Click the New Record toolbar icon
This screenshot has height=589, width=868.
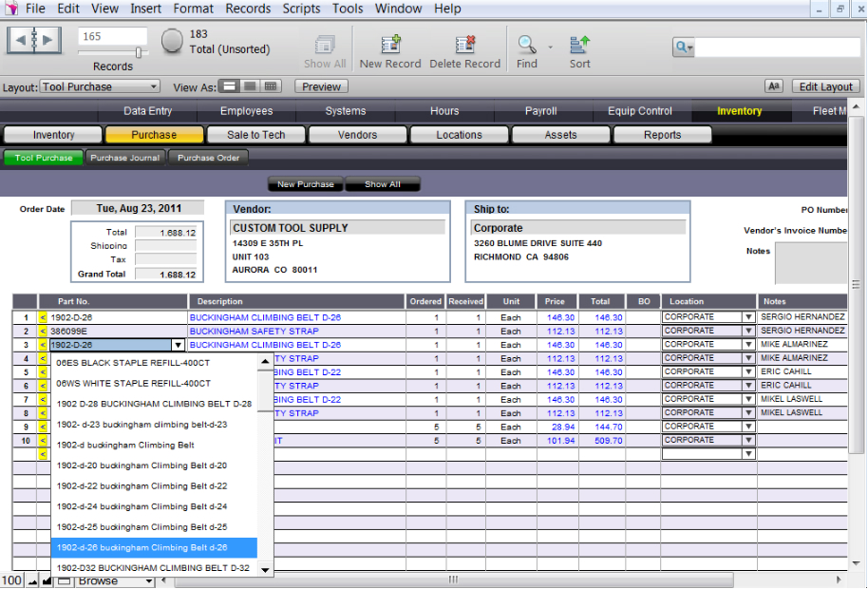(389, 46)
